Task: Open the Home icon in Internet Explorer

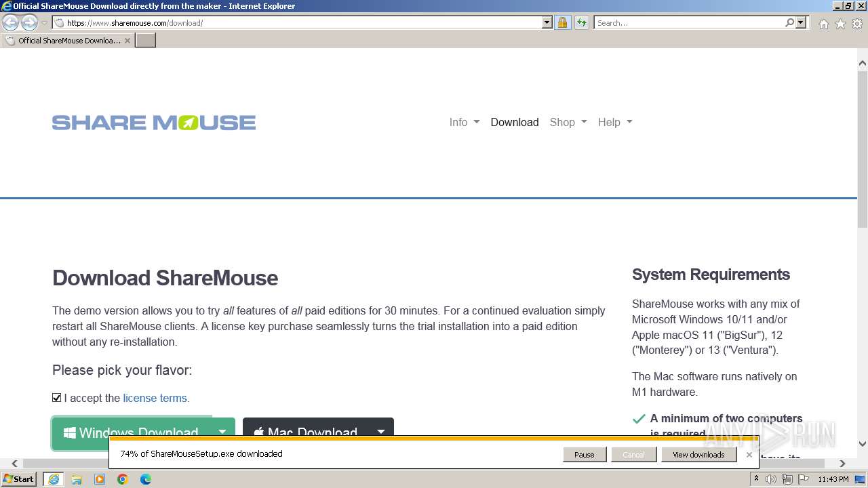Action: 823,24
